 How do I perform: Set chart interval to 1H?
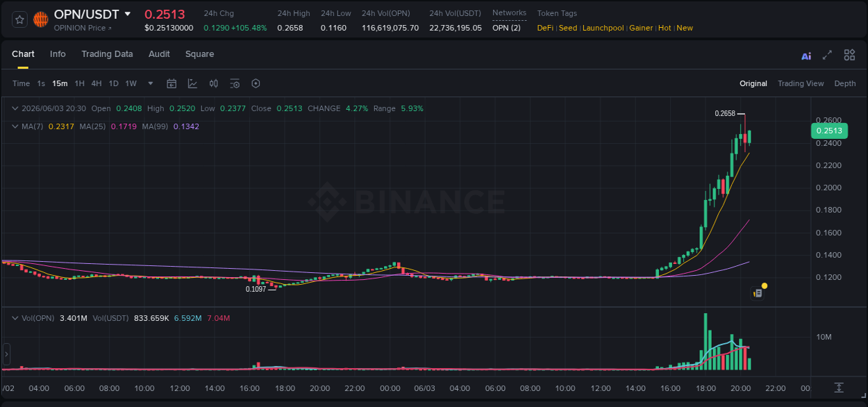click(80, 83)
